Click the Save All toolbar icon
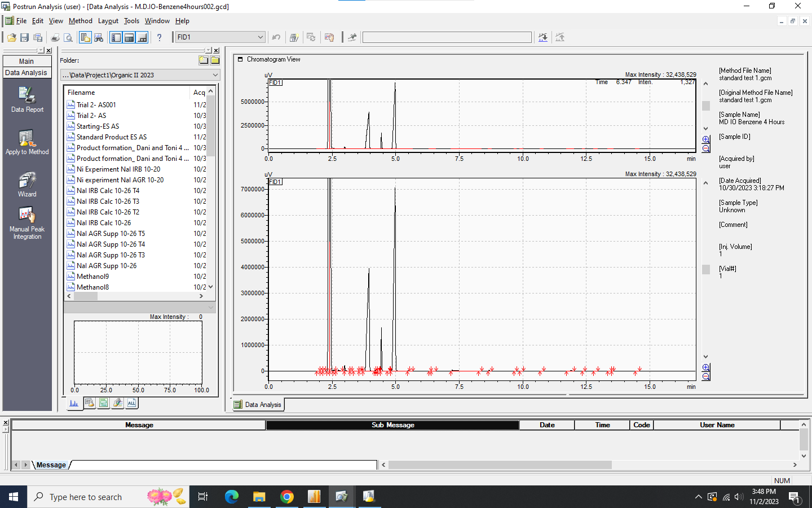 point(38,37)
